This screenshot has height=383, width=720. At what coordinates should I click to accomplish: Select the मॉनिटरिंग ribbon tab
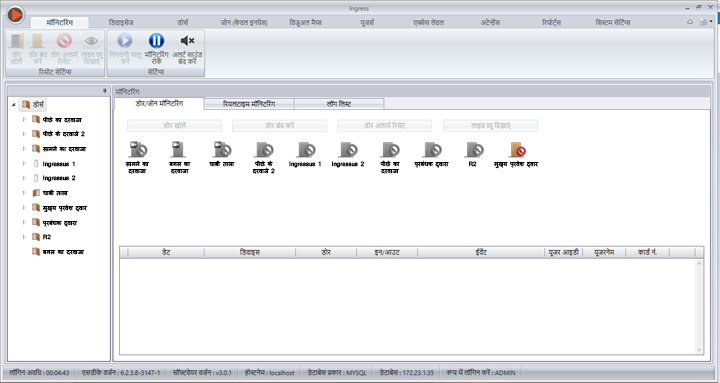pyautogui.click(x=60, y=22)
